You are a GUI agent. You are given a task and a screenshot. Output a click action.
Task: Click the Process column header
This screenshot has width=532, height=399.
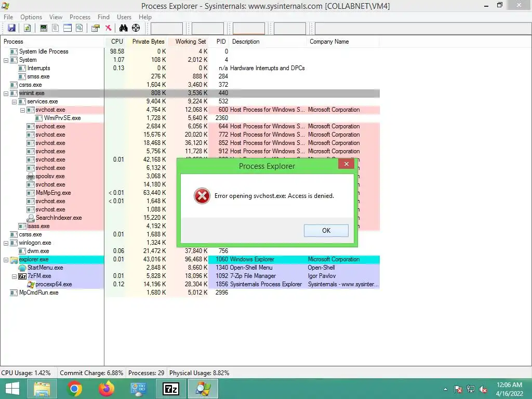[x=52, y=42]
